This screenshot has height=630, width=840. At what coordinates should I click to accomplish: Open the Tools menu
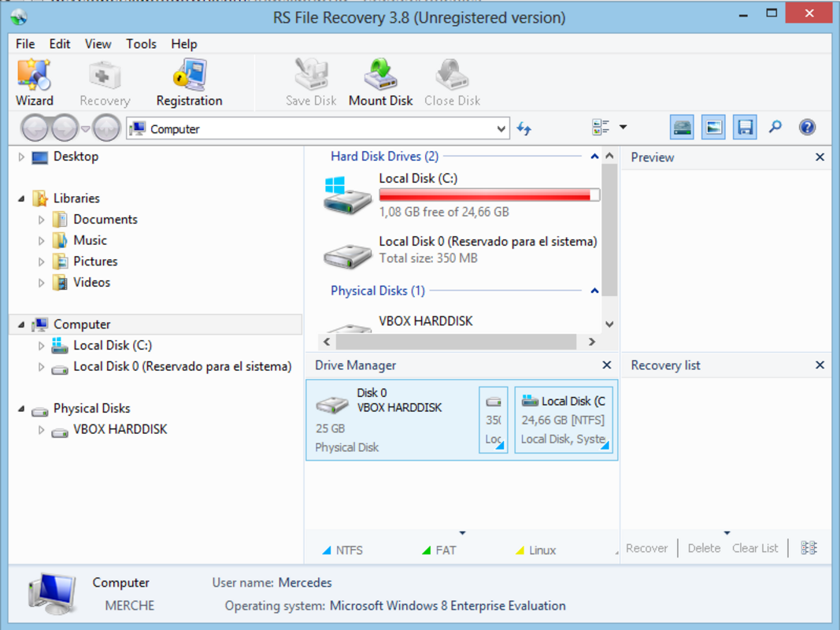pos(141,44)
